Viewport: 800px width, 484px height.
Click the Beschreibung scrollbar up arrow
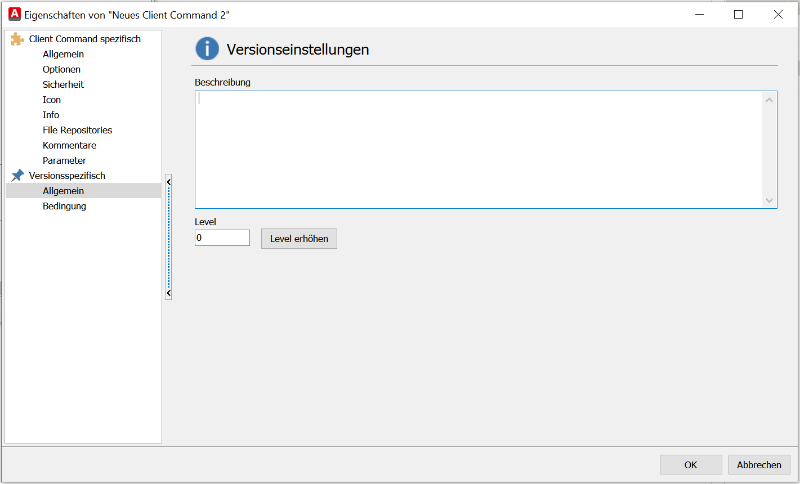tap(769, 100)
